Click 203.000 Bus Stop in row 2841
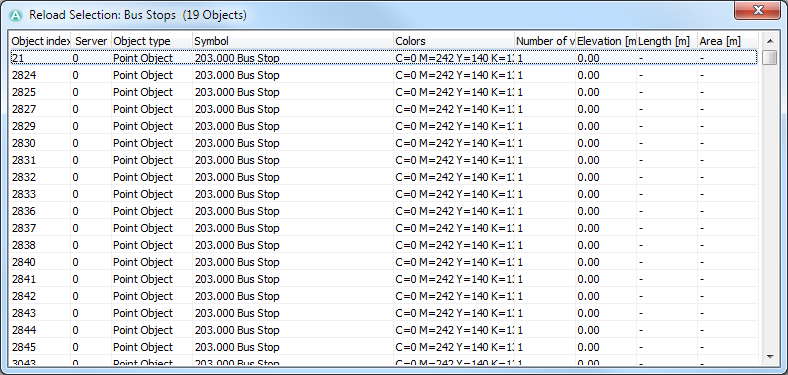 click(237, 279)
